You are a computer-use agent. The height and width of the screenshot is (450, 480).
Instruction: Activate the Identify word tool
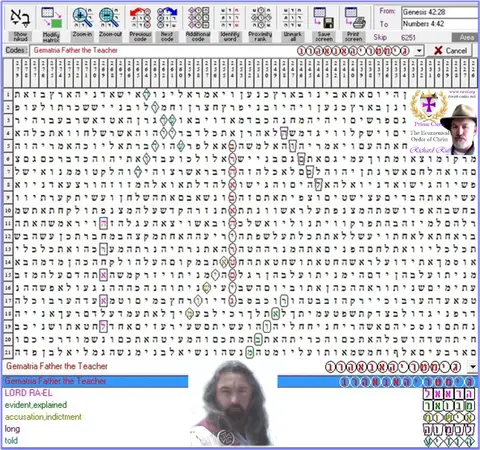point(230,25)
